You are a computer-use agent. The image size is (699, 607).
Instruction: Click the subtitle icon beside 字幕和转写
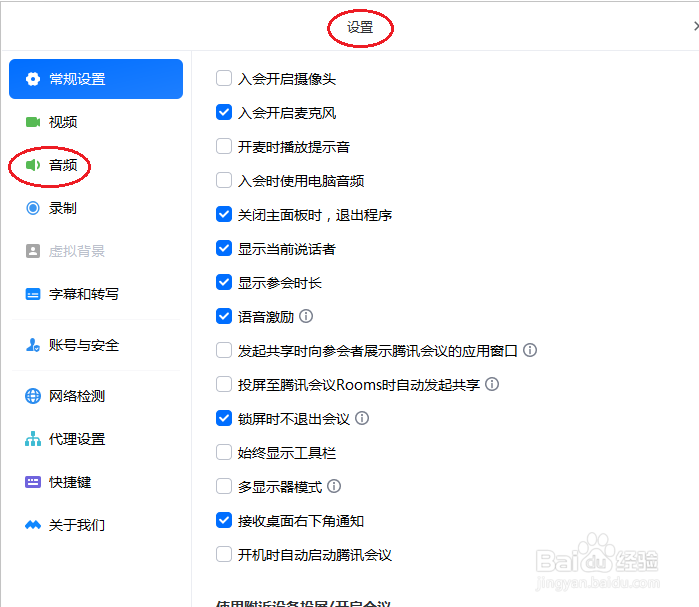pos(33,294)
